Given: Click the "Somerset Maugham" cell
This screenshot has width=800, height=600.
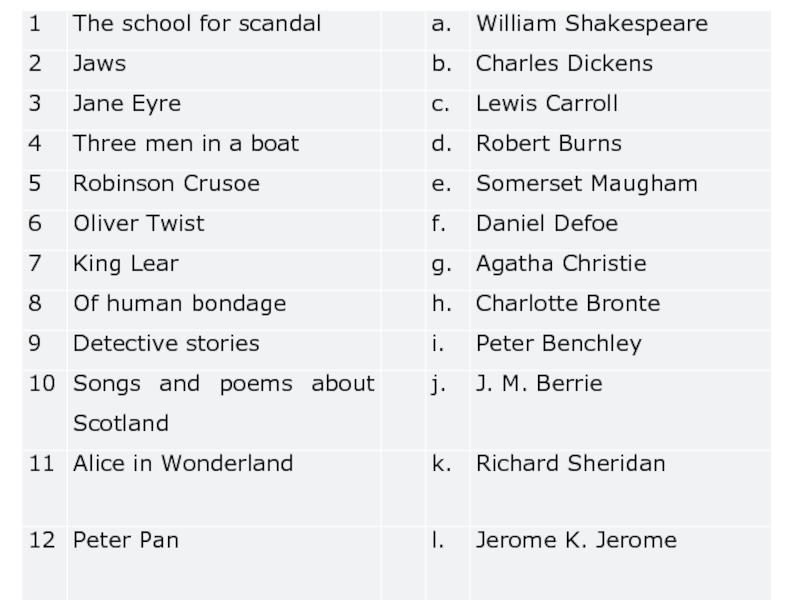Looking at the screenshot, I should click(587, 183).
